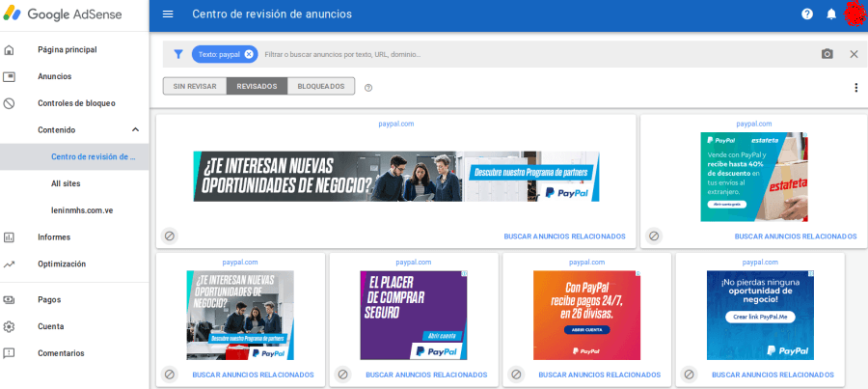Open Controles de bloqueo
The width and height of the screenshot is (868, 389).
pyautogui.click(x=74, y=103)
